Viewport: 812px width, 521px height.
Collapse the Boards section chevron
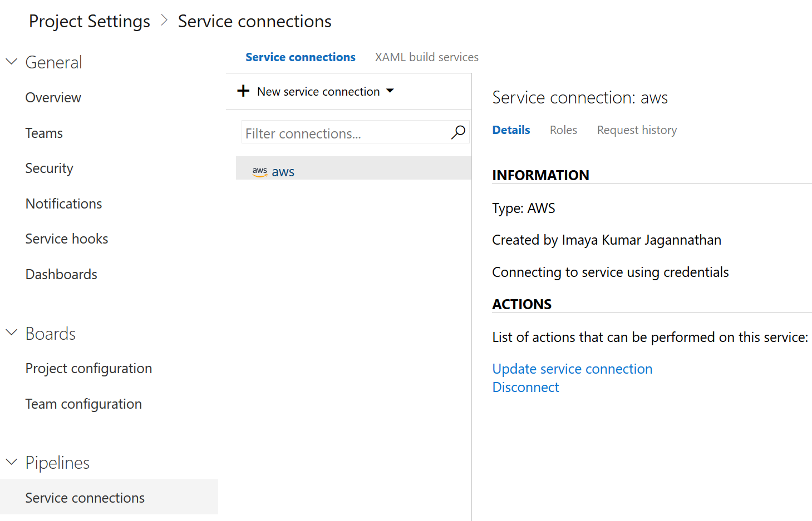click(12, 333)
